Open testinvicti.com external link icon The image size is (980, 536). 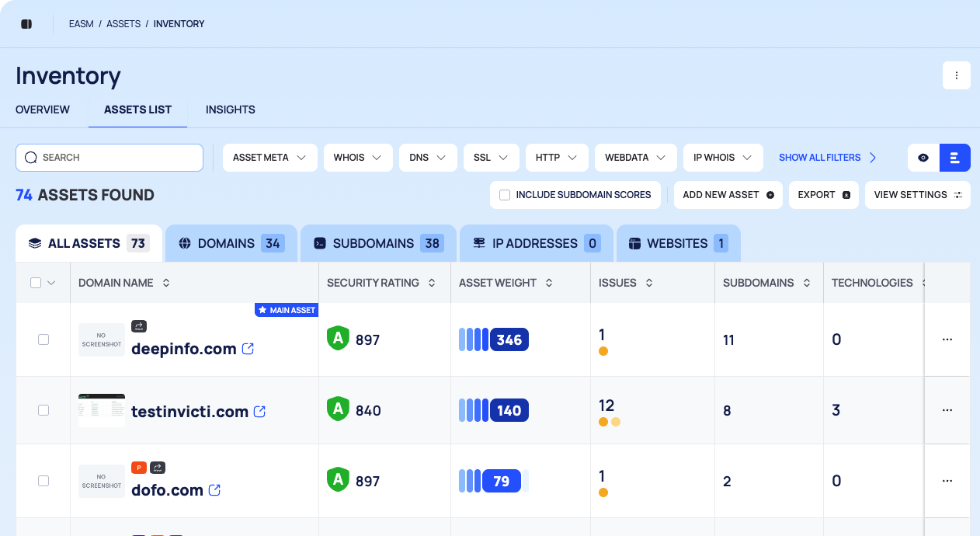click(260, 412)
